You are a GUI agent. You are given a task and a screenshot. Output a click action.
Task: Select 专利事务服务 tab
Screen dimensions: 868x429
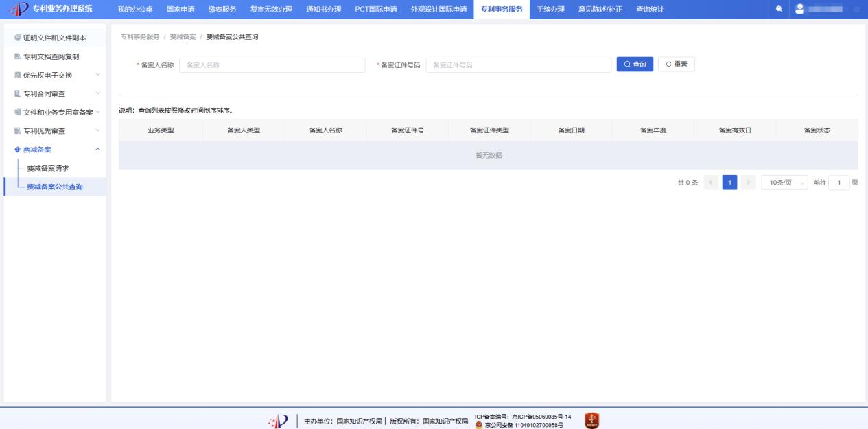point(502,9)
